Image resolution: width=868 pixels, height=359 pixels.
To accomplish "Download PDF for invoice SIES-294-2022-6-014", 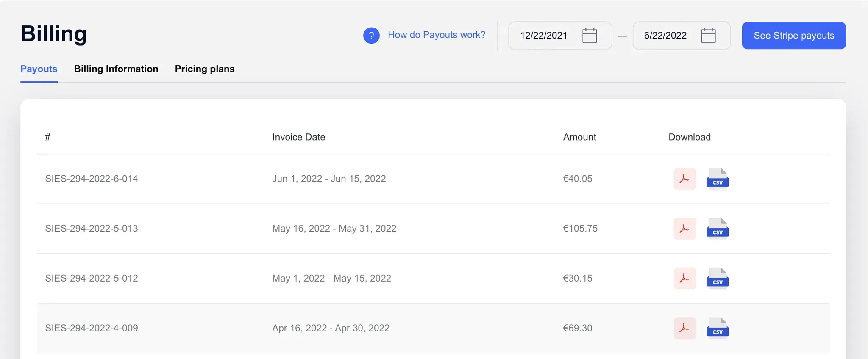I will pos(684,179).
